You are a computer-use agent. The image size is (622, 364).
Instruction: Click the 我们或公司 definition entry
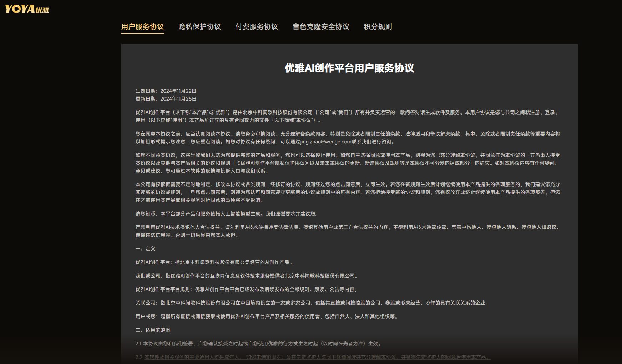pyautogui.click(x=246, y=276)
